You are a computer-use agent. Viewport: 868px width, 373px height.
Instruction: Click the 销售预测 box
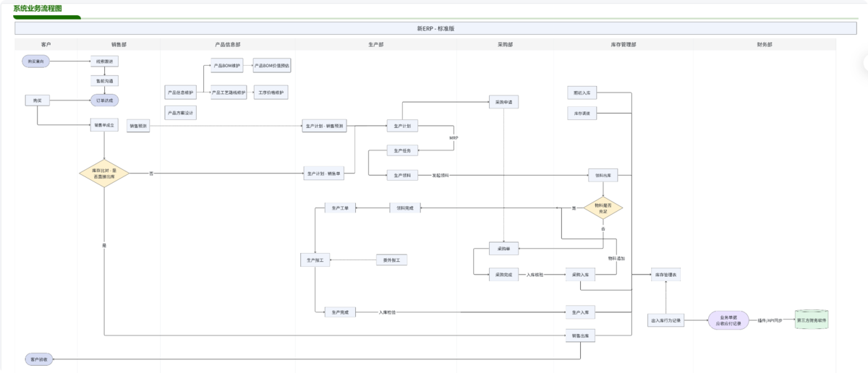(138, 127)
